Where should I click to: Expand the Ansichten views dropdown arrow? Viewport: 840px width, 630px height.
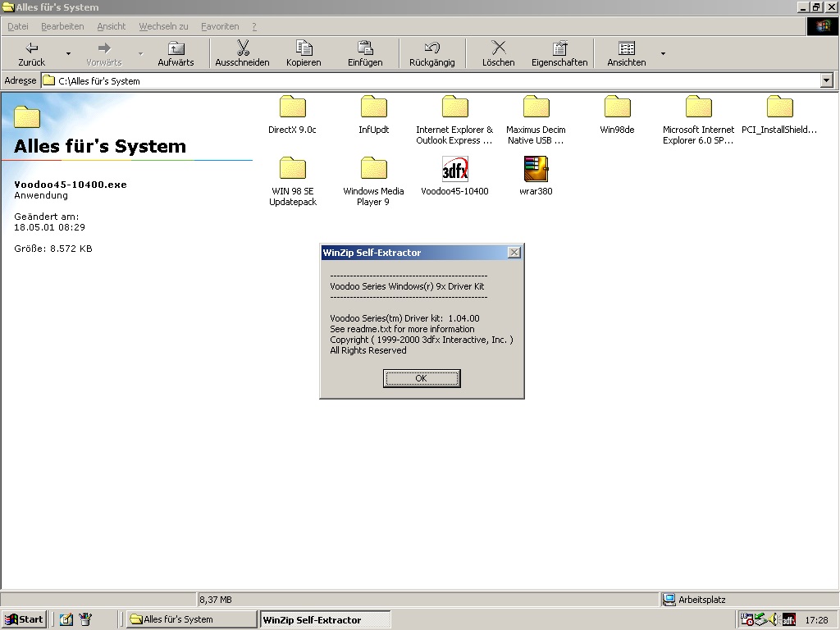coord(663,54)
